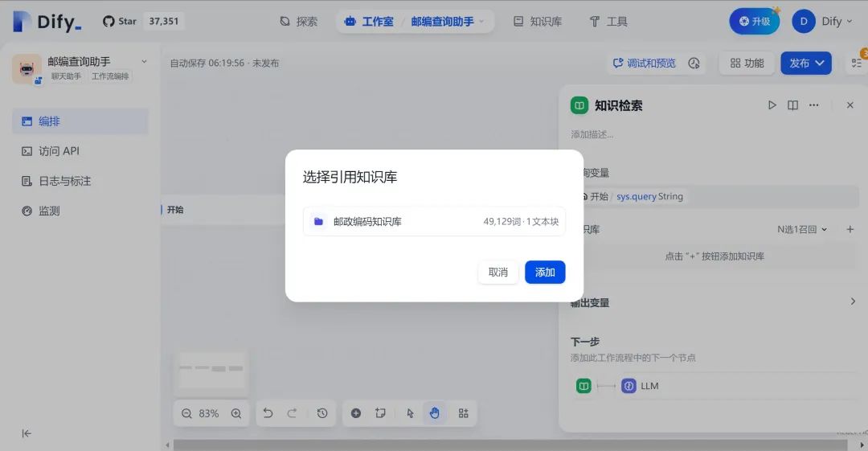The image size is (868, 451).
Task: Click the app robot avatar icon
Action: tap(27, 68)
